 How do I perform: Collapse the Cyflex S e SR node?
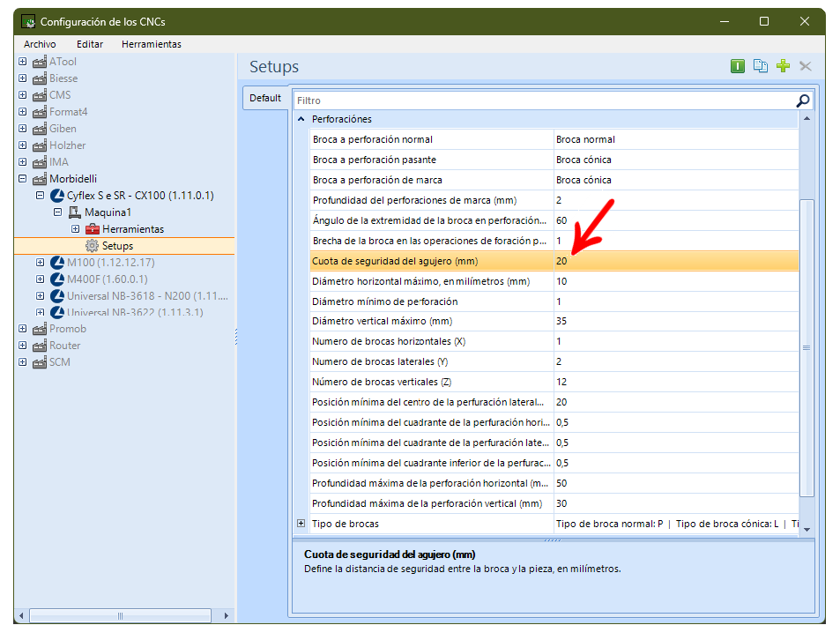[x=41, y=196]
